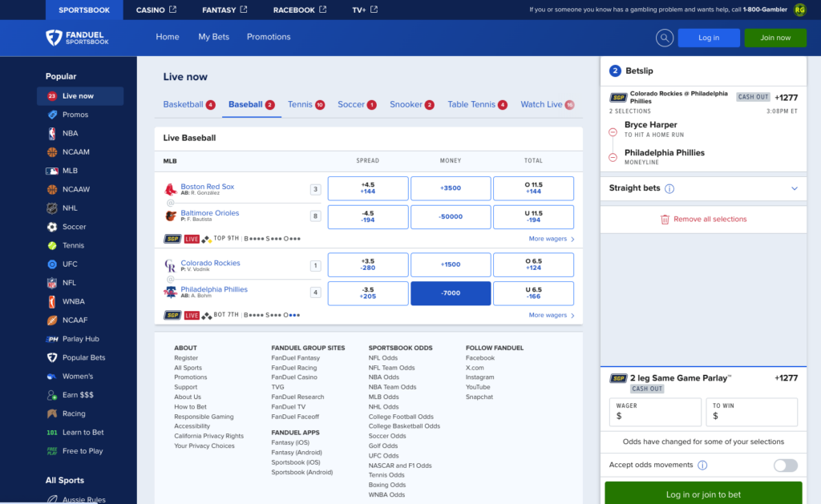Viewport: 821px width, 504px height.
Task: Click the green Join now button
Action: coord(774,38)
